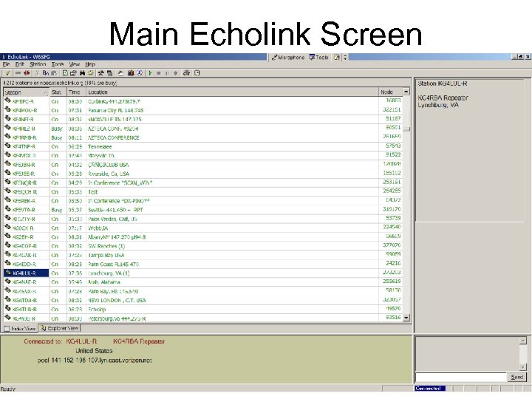This screenshot has height=399, width=532.
Task: Click the Connect To toolbar icon
Action: click(18, 73)
